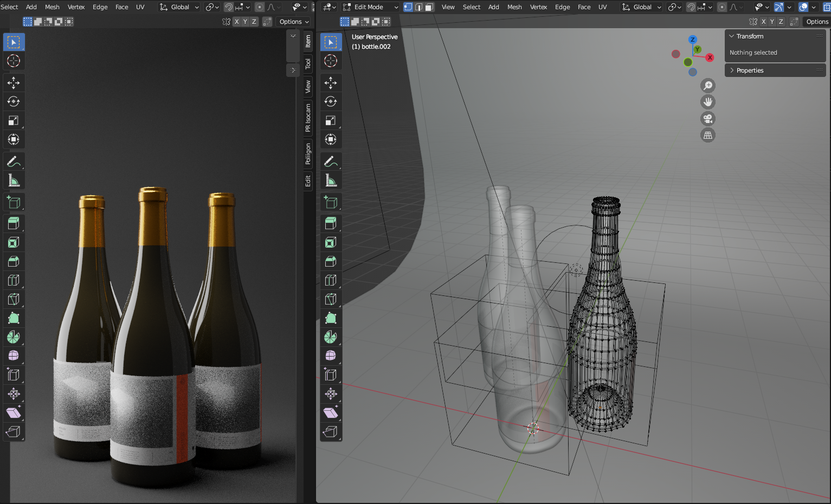The width and height of the screenshot is (831, 504).
Task: Open the Edit Mode selector dropdown
Action: [x=370, y=7]
